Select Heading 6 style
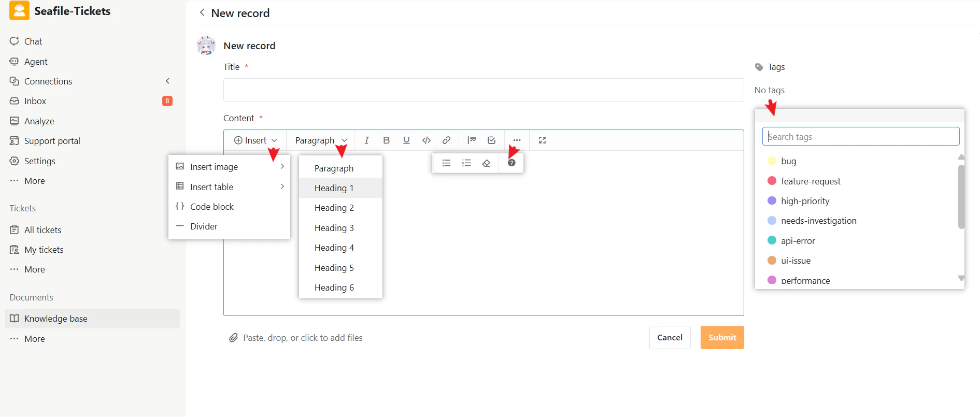This screenshot has width=980, height=417. point(340,287)
